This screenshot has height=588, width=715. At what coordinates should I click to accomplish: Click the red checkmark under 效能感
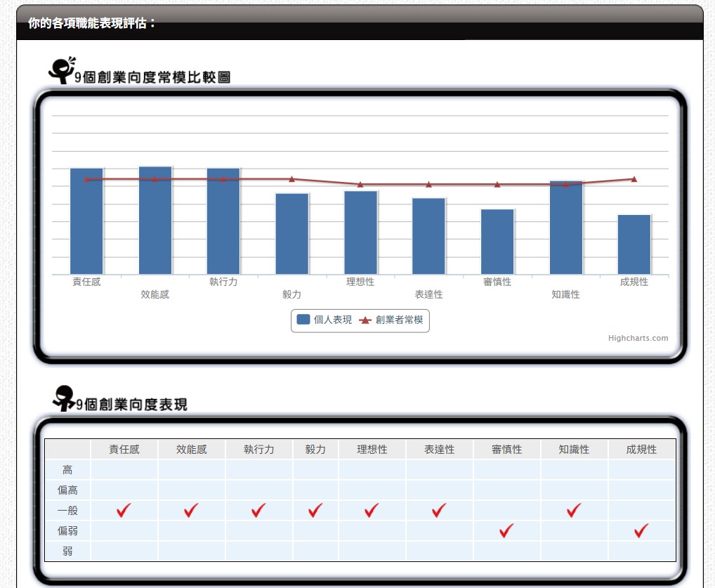[x=191, y=511]
